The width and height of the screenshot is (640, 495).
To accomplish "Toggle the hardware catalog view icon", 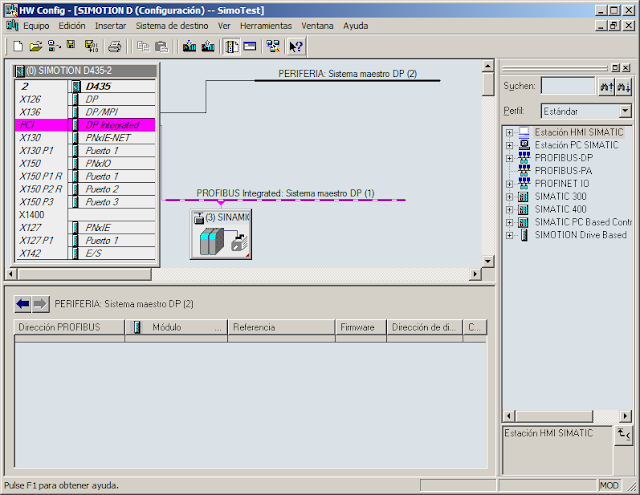I will pyautogui.click(x=232, y=47).
